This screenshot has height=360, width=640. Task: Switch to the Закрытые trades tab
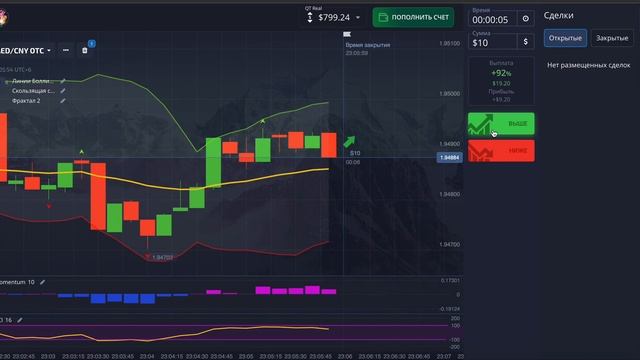coord(612,38)
